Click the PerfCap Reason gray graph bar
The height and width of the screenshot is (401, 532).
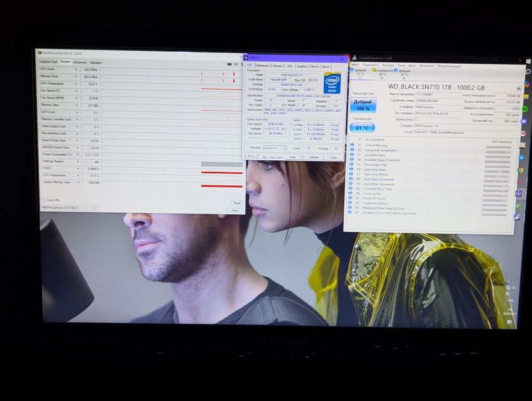222,164
